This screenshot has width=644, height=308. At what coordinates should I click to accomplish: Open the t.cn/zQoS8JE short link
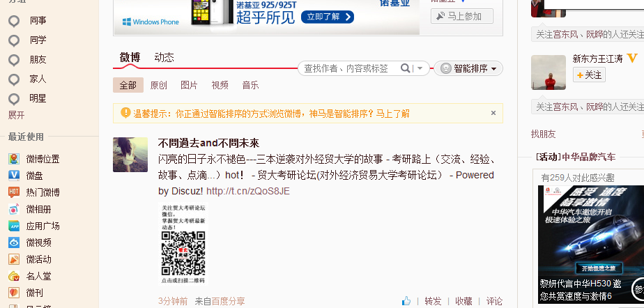[x=248, y=191]
